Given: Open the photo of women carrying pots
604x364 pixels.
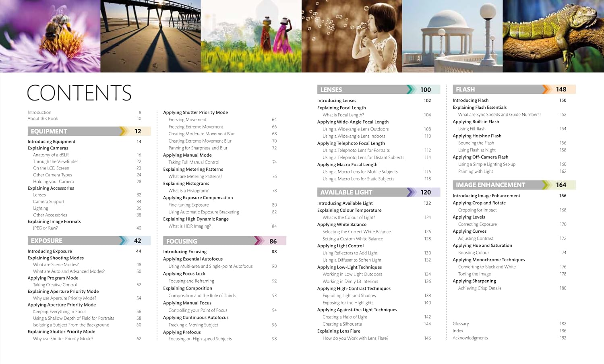Looking at the screenshot, I should tap(251, 36).
